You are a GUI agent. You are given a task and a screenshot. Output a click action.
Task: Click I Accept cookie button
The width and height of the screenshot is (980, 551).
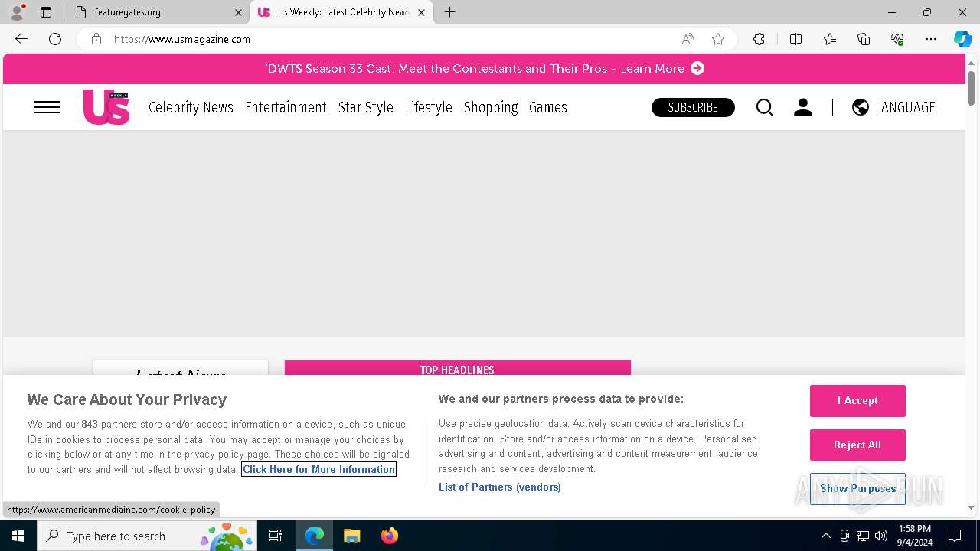[857, 401]
